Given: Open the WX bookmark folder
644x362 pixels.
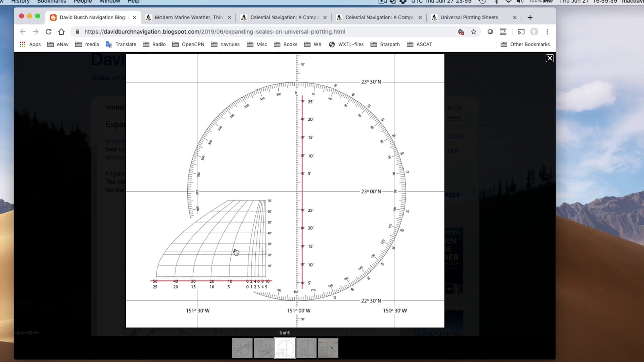Looking at the screenshot, I should (x=313, y=44).
